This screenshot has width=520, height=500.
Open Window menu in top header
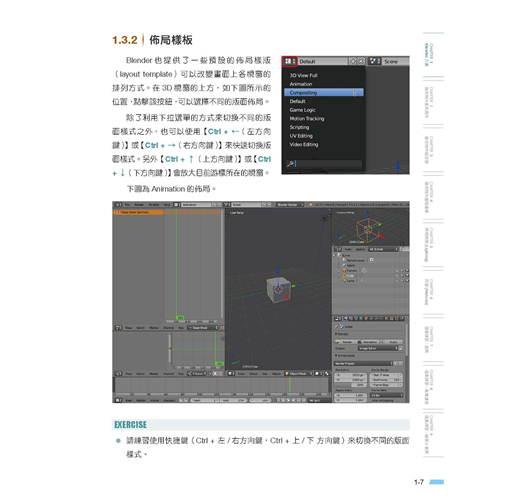click(x=154, y=205)
